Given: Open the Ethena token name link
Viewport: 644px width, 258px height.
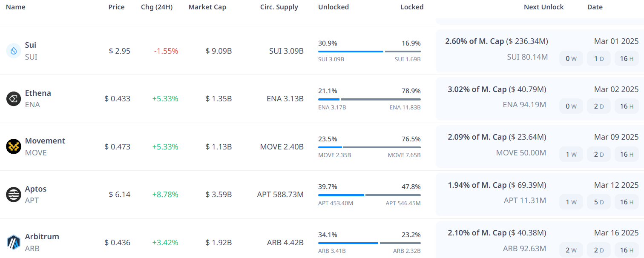Looking at the screenshot, I should tap(38, 93).
